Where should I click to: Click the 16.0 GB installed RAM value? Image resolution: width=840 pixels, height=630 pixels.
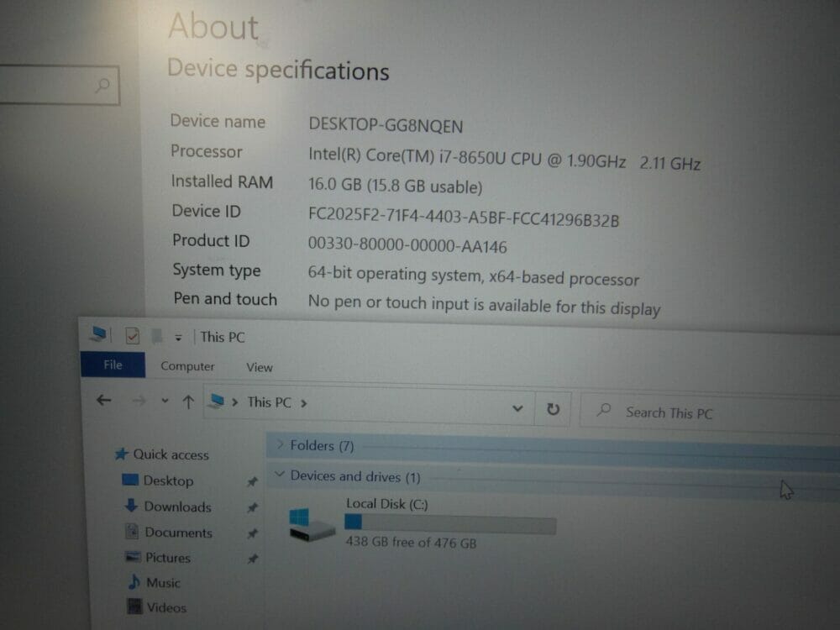396,186
